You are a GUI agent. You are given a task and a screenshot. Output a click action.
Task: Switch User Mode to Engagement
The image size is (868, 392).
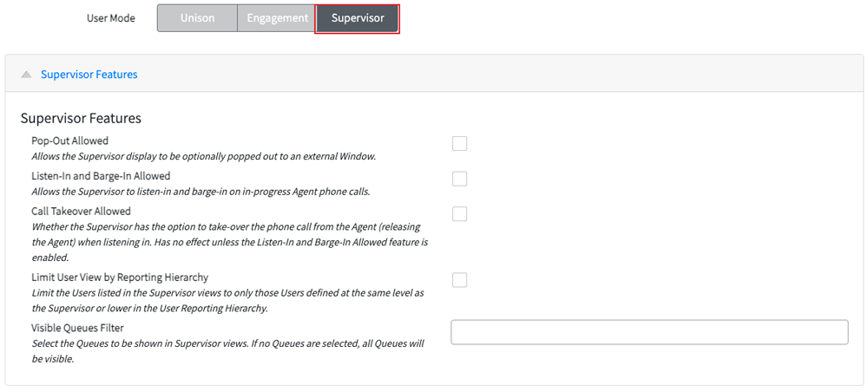[x=278, y=18]
